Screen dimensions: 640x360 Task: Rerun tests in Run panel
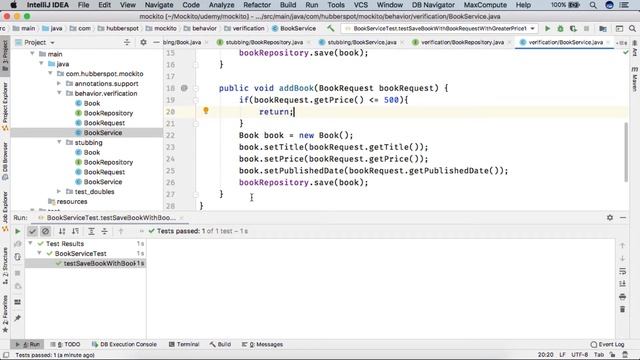coord(18,231)
